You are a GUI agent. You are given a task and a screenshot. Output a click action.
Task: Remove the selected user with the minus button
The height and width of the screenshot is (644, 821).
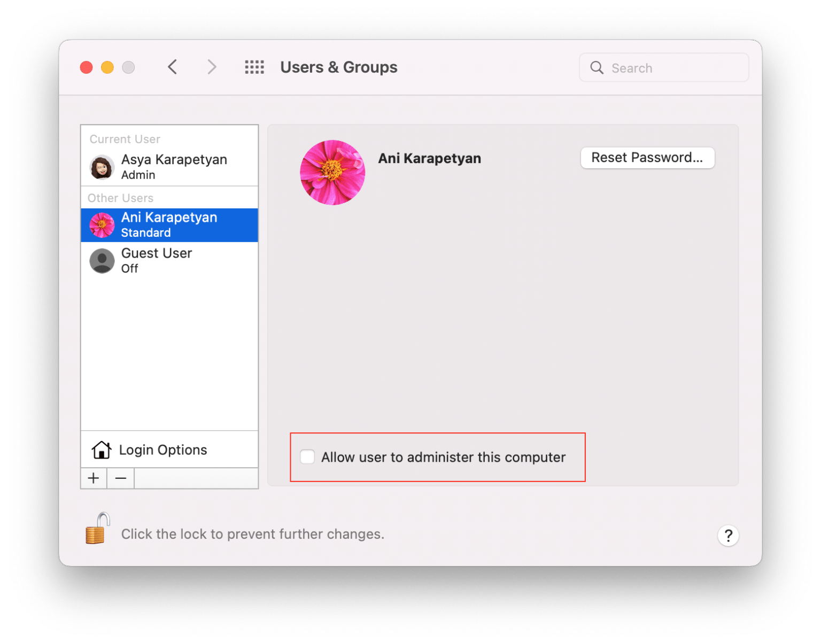point(121,478)
